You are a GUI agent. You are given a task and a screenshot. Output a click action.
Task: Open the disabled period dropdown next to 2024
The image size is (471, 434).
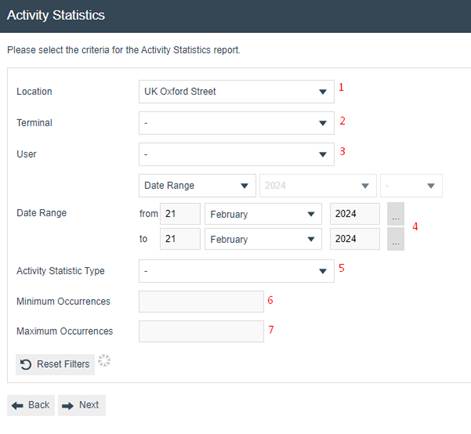pos(411,186)
